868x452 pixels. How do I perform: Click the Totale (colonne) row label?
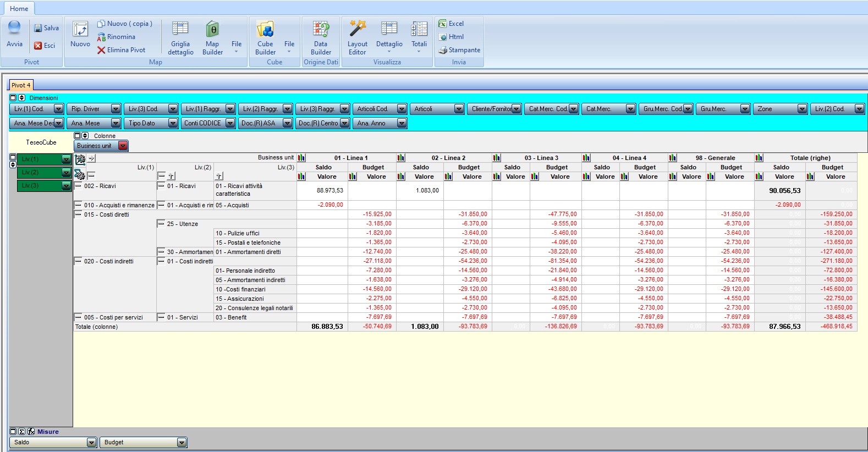coord(96,327)
